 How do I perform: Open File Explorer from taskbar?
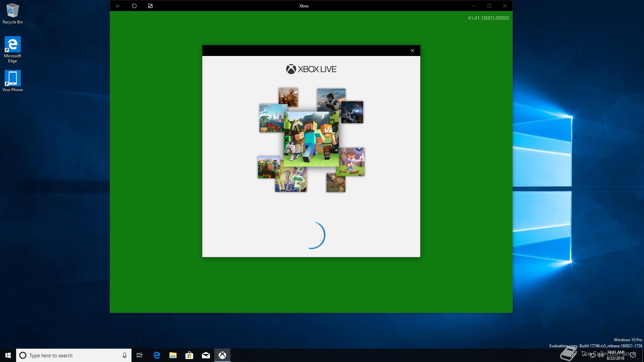point(173,355)
